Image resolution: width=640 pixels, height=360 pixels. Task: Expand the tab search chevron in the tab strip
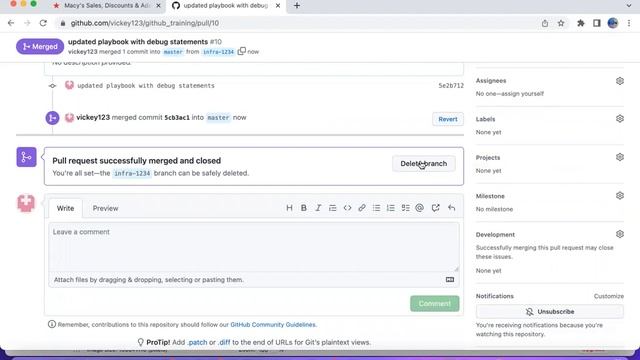coord(629,6)
